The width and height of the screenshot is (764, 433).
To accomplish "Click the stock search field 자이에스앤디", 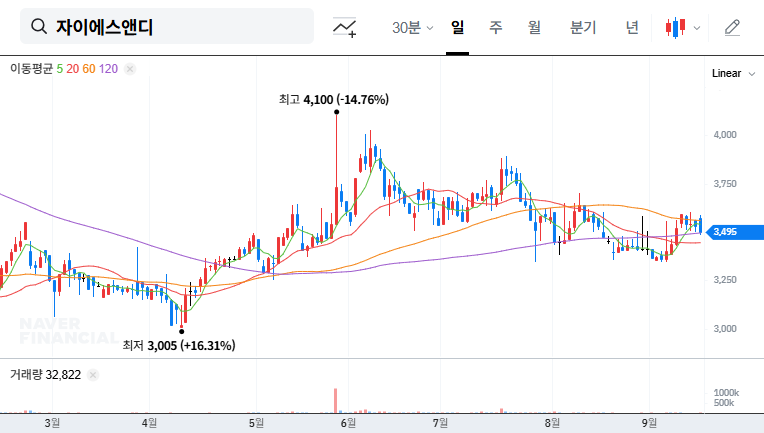I will pyautogui.click(x=167, y=26).
